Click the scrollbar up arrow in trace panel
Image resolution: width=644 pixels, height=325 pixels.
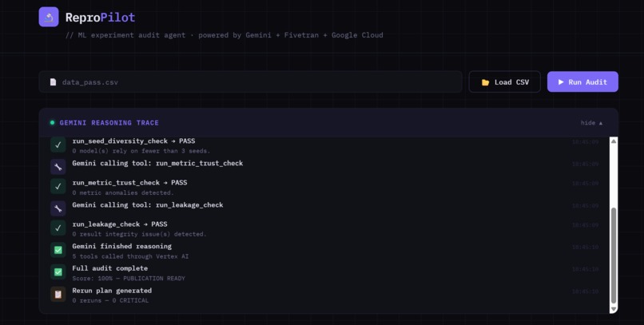(613, 141)
